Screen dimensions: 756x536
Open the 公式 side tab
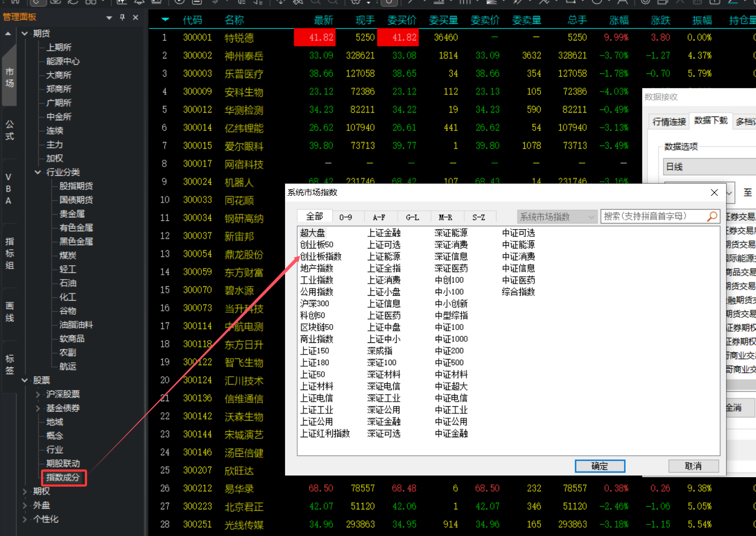(x=9, y=130)
